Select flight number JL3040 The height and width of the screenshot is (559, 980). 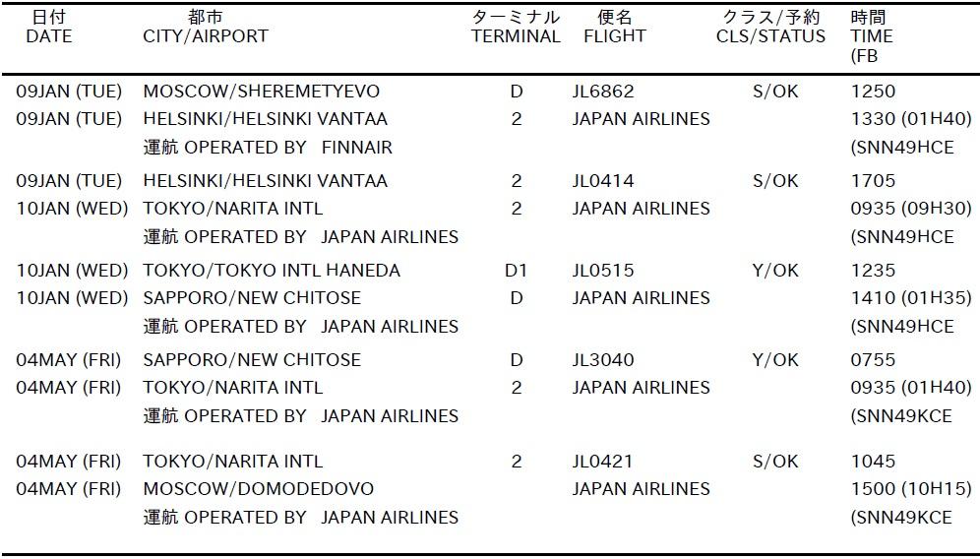tap(603, 359)
